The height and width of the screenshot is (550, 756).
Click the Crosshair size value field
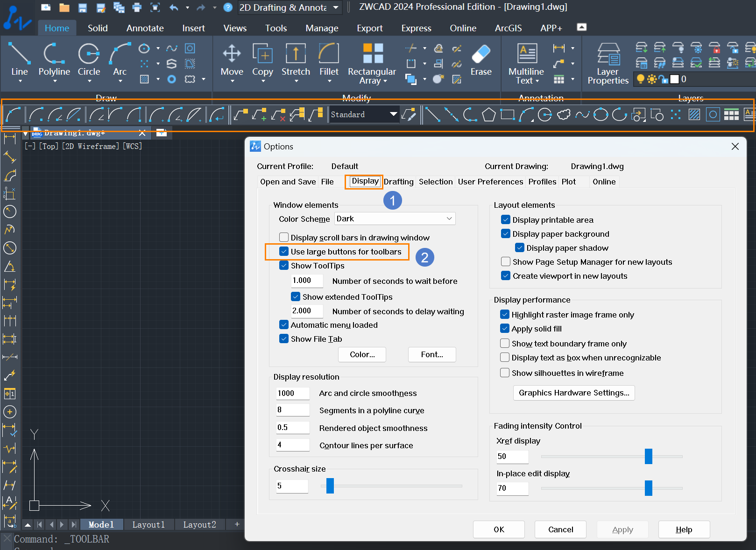pos(292,486)
